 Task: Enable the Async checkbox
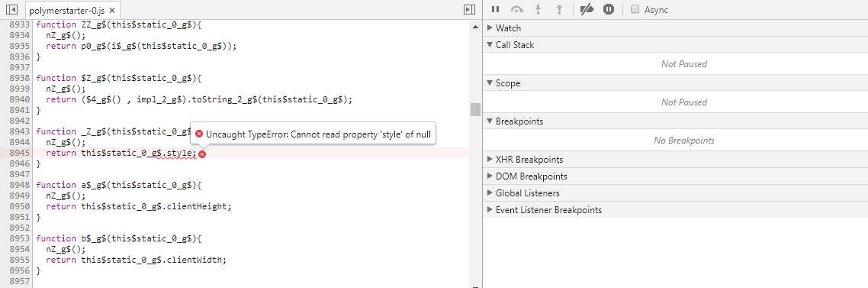pyautogui.click(x=635, y=9)
